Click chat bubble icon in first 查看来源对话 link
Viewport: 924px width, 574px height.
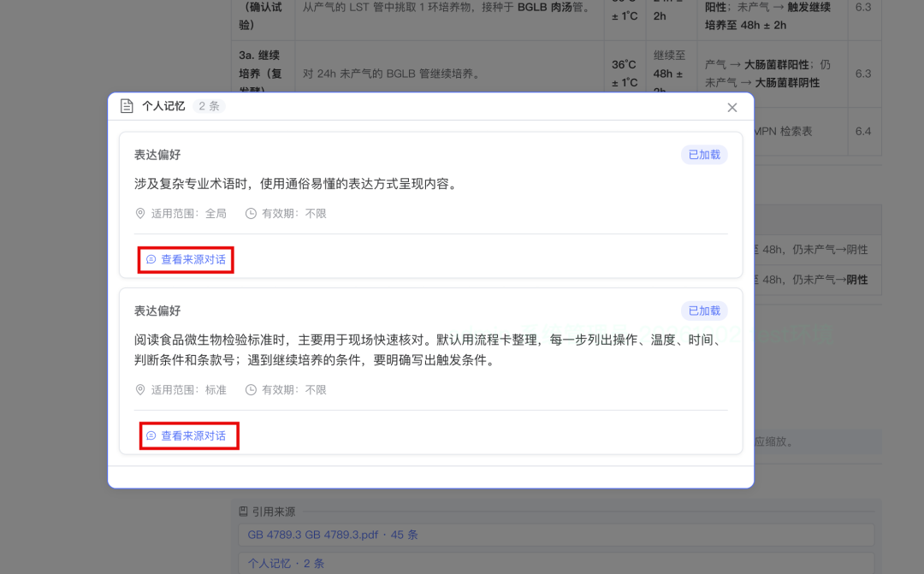pos(151,260)
